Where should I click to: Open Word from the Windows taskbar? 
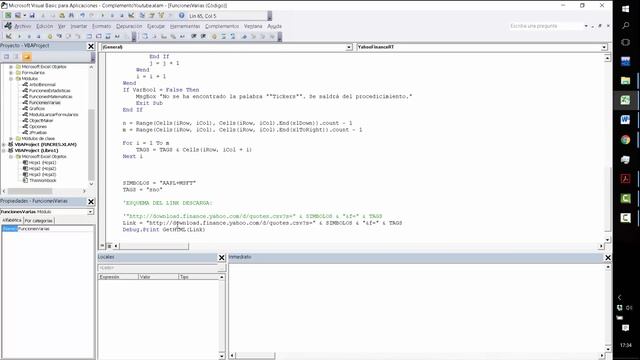625,120
